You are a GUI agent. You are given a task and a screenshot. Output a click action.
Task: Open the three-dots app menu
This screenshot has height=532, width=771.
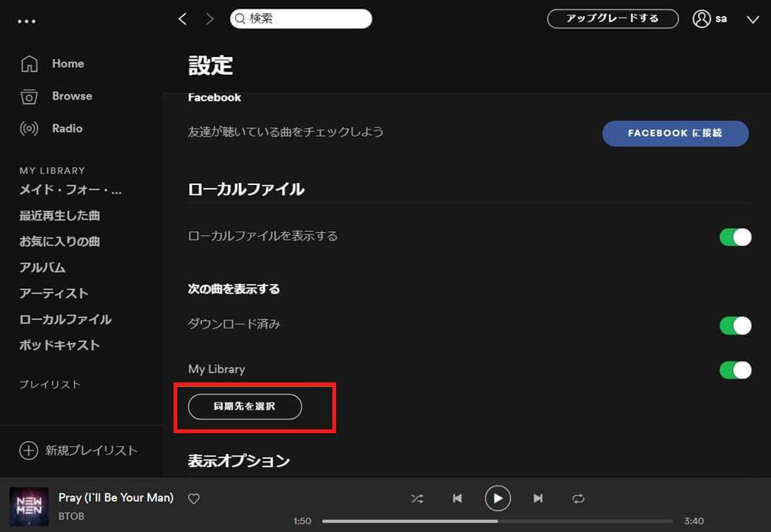(x=26, y=21)
